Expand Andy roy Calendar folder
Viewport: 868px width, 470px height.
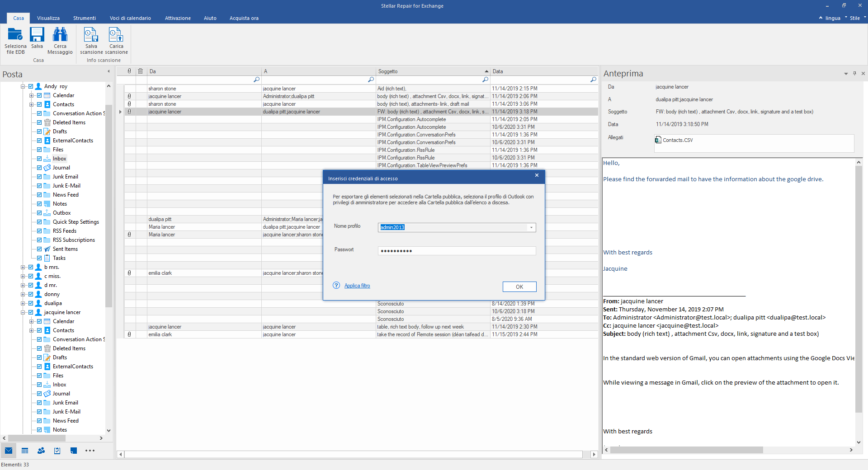pos(31,95)
